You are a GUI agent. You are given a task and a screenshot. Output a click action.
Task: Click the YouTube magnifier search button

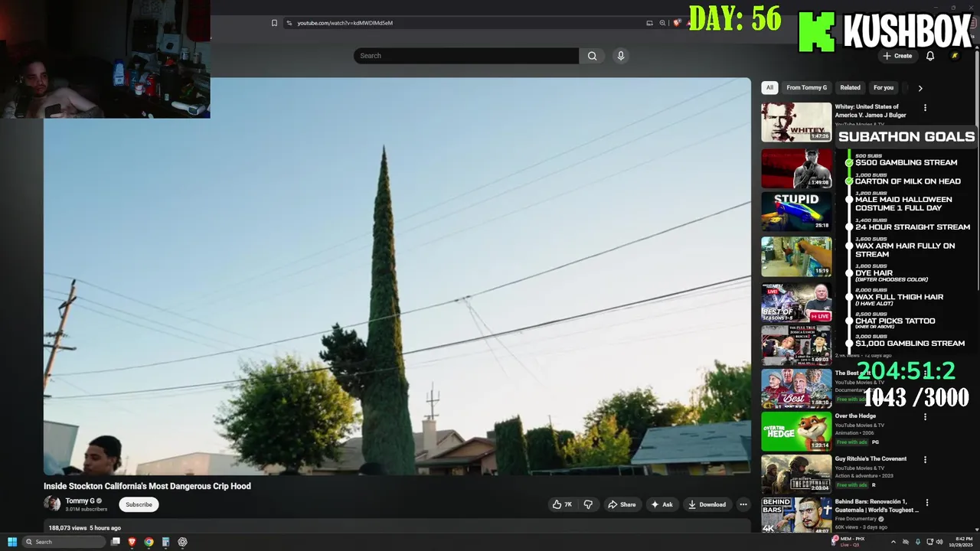[592, 56]
